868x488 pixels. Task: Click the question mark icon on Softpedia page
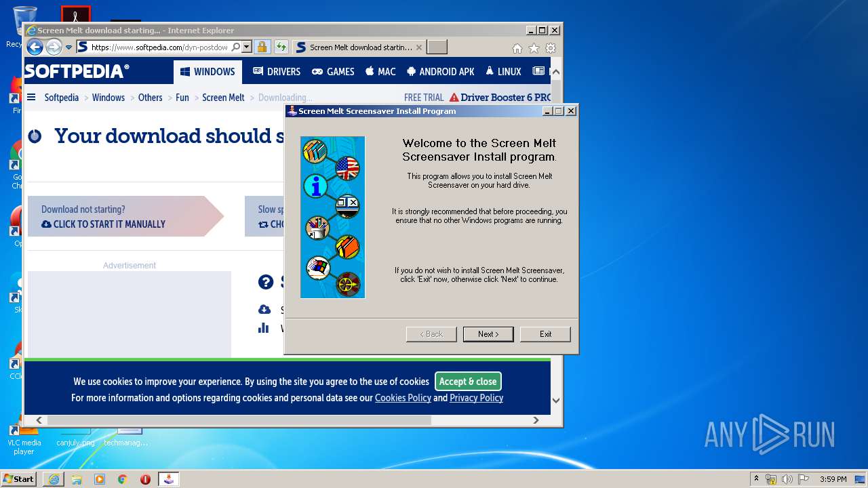pos(266,282)
